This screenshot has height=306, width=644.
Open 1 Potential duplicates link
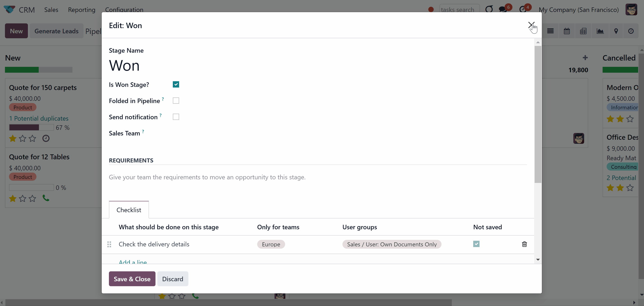click(x=39, y=118)
